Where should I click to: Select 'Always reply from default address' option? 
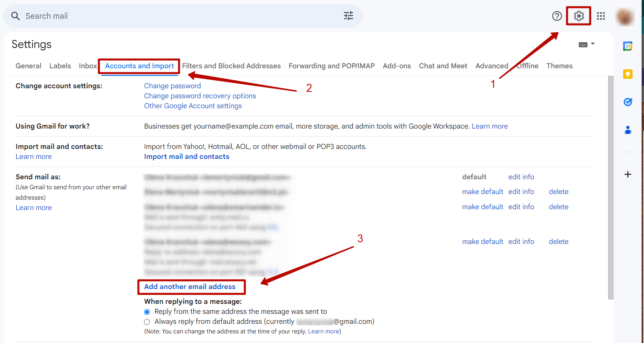(x=147, y=322)
